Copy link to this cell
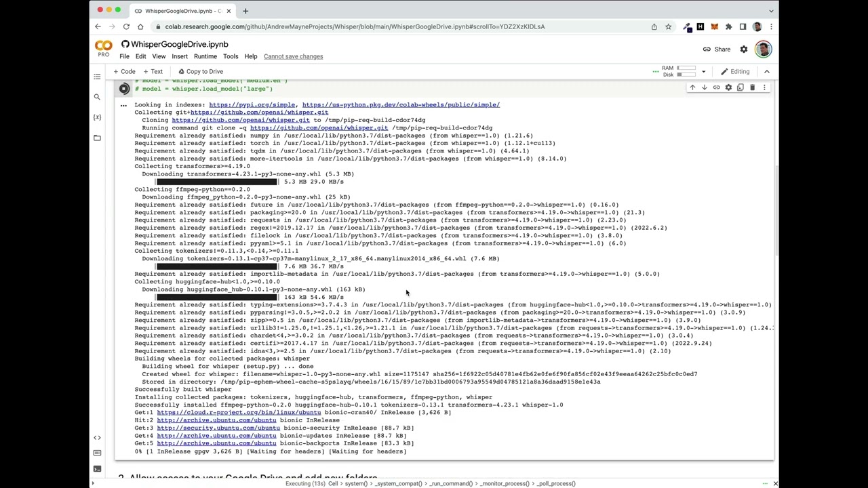The width and height of the screenshot is (868, 488). 716,87
